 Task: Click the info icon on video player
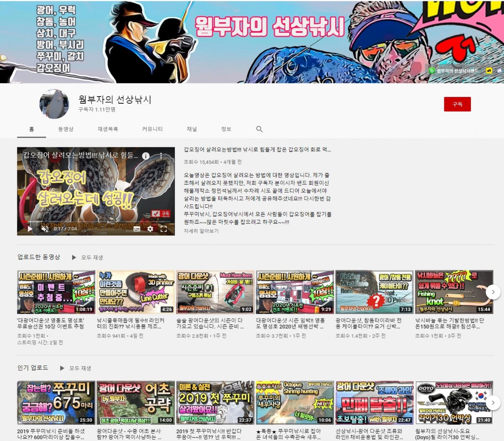click(x=146, y=156)
